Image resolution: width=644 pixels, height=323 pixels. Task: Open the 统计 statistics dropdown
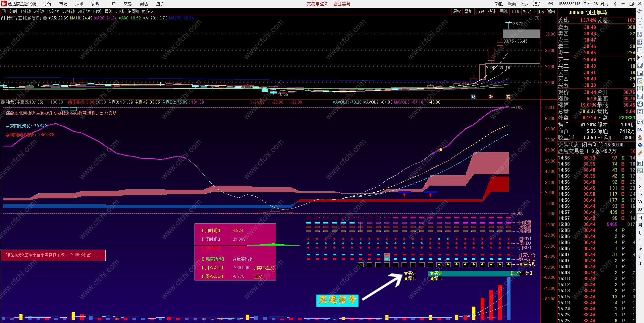(492, 11)
